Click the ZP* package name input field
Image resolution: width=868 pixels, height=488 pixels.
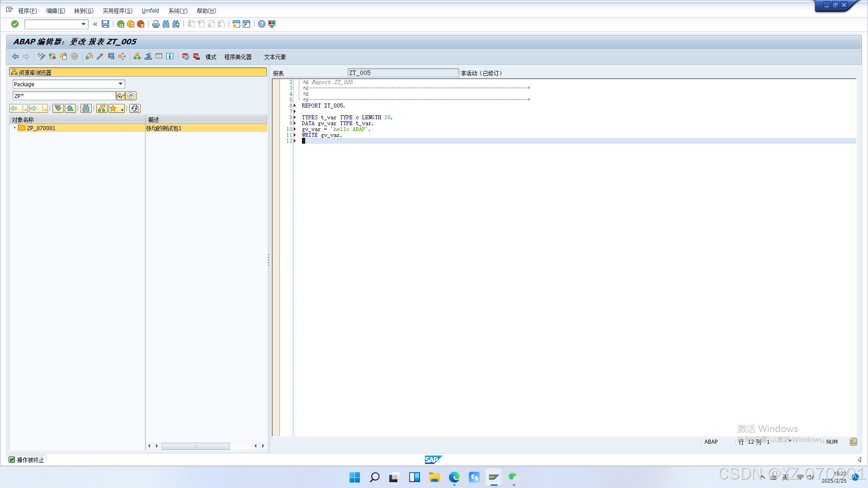[x=64, y=96]
